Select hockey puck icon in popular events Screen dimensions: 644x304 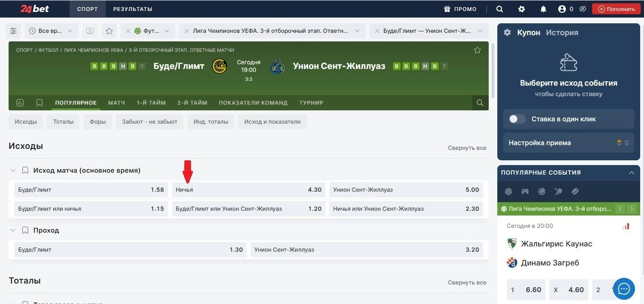[x=575, y=191]
